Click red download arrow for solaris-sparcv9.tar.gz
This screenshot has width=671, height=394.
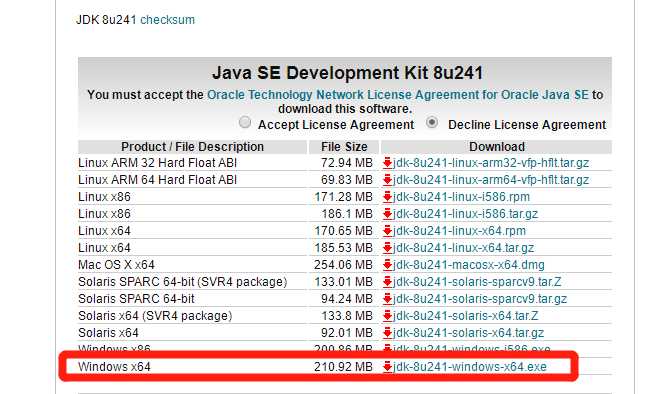point(387,299)
